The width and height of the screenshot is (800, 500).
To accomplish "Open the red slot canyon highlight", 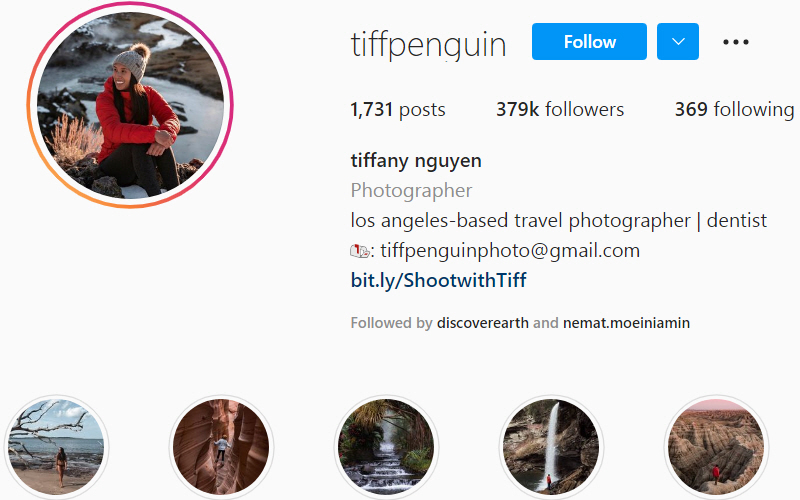I will (x=221, y=446).
